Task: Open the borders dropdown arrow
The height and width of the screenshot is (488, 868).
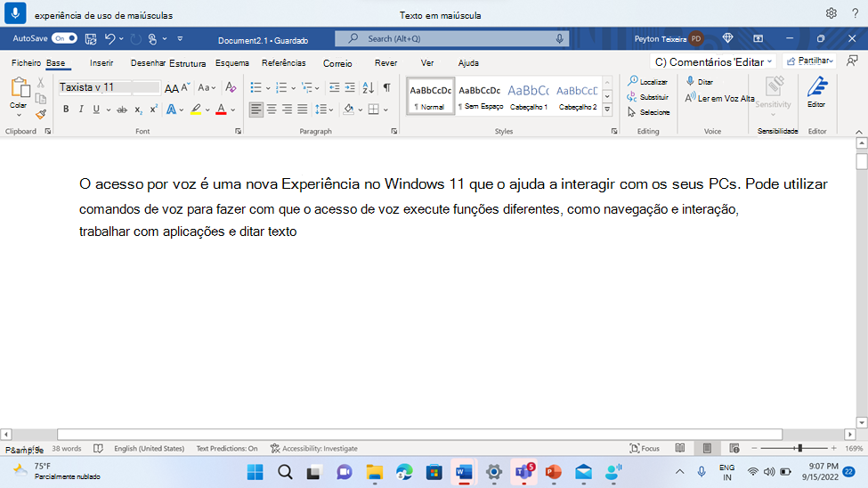Action: (x=385, y=110)
